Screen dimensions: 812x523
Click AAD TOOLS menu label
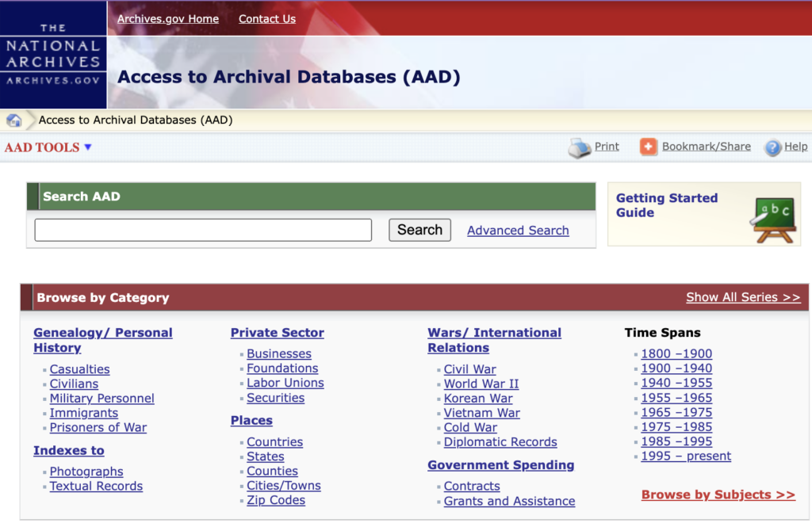click(43, 147)
